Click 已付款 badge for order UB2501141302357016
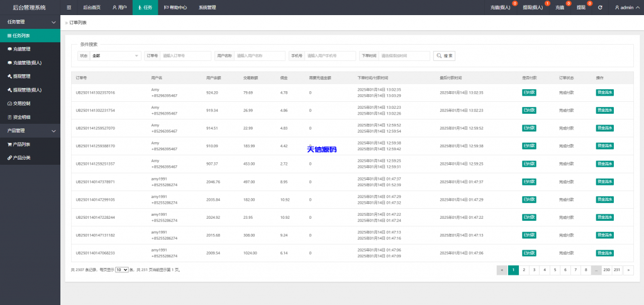 pyautogui.click(x=529, y=93)
